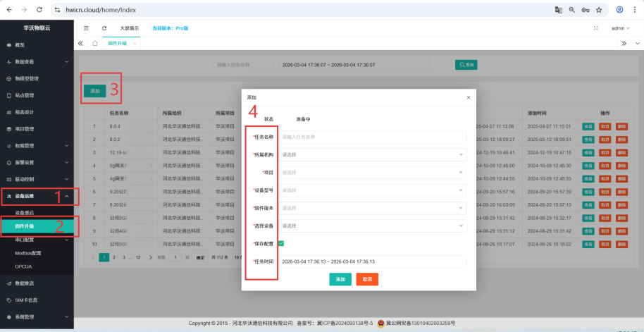Click the sidebar collapse menu icon

pyautogui.click(x=86, y=28)
